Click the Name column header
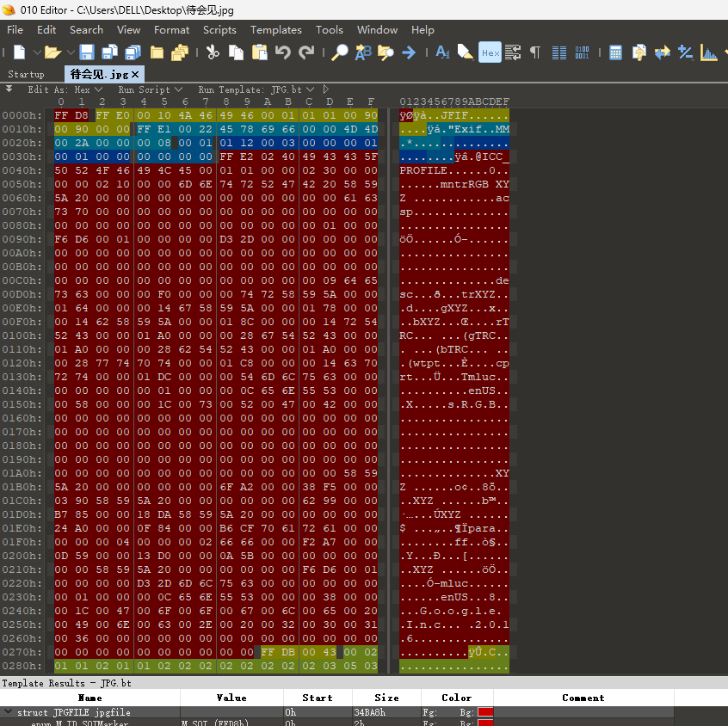The height and width of the screenshot is (726, 728). [x=90, y=698]
